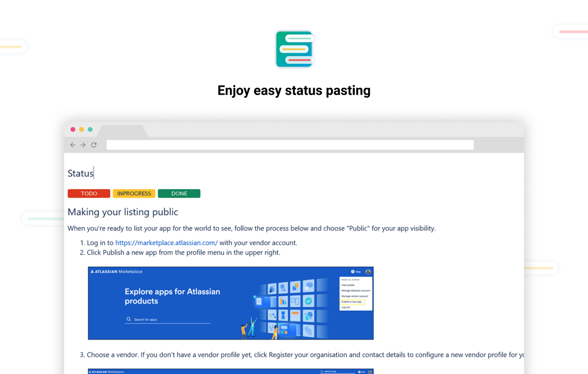Click the red window dot
Viewport: 588px width, 374px height.
(x=73, y=130)
